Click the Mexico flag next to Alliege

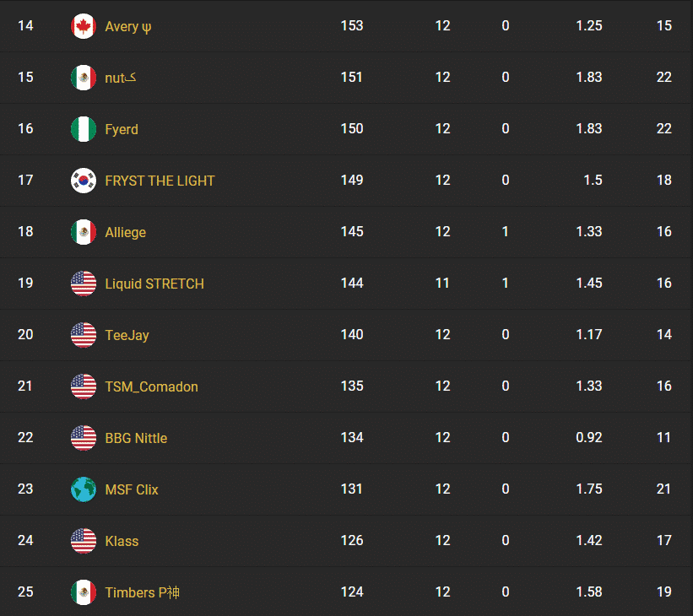coord(84,232)
